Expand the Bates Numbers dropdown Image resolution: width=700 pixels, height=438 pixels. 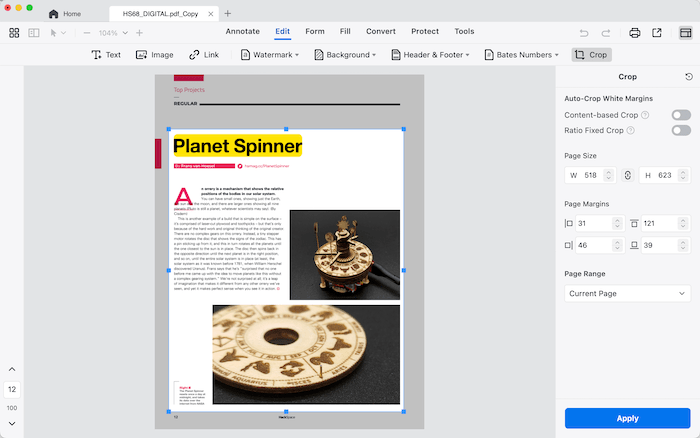[x=523, y=55]
